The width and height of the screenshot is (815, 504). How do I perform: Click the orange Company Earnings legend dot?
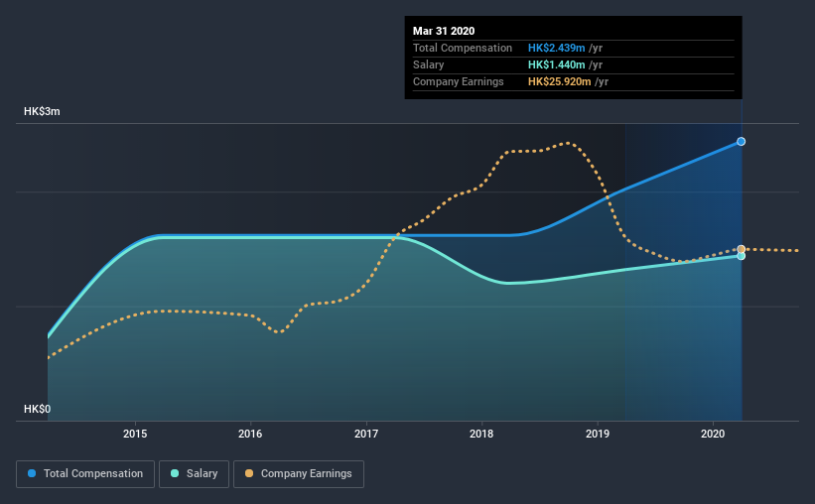click(x=249, y=473)
